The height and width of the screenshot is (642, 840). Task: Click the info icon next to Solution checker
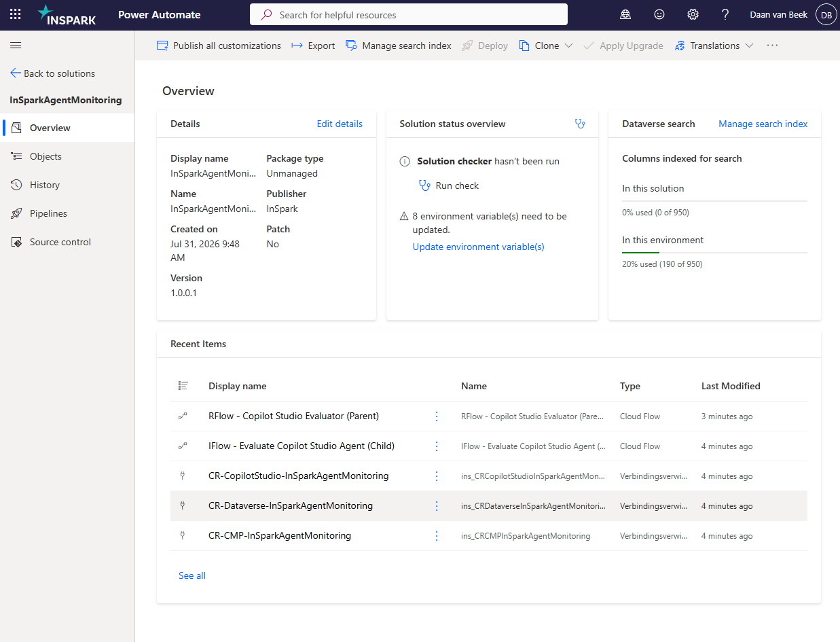pos(405,162)
